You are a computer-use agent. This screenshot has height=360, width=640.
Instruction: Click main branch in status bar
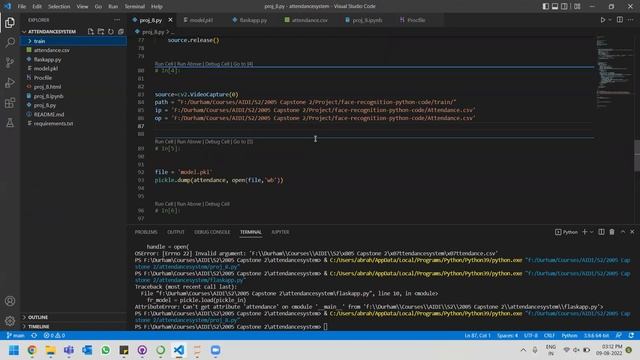(15, 336)
